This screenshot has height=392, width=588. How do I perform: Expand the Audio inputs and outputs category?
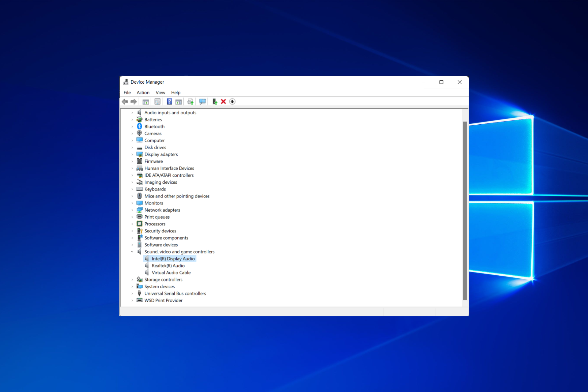pos(131,112)
